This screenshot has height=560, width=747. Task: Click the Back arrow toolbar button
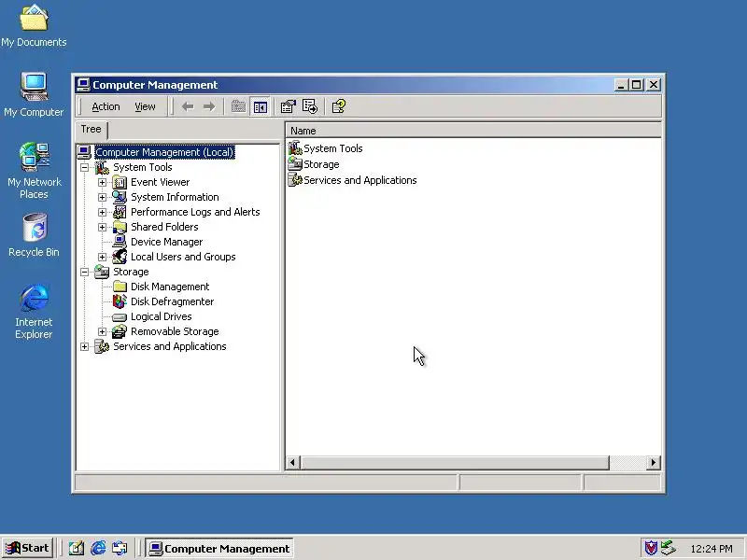point(188,106)
